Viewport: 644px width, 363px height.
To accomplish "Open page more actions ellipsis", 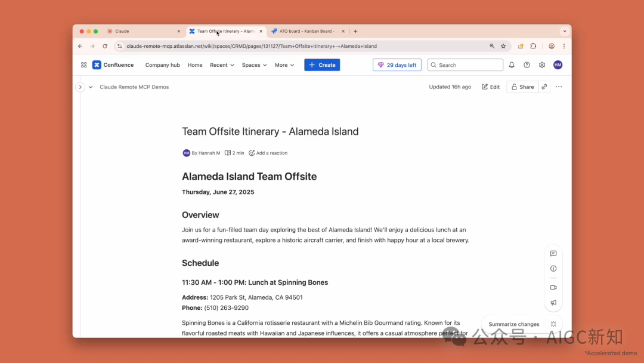I will (559, 87).
